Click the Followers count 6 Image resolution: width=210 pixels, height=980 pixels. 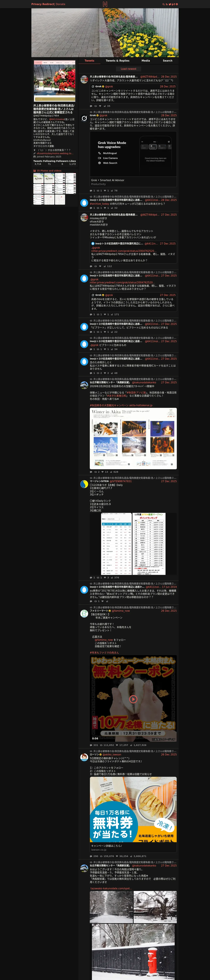pyautogui.click(x=62, y=164)
